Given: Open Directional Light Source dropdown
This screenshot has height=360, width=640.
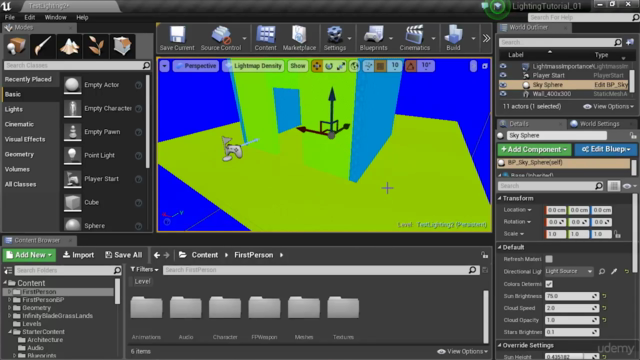Looking at the screenshot, I should pyautogui.click(x=569, y=271).
